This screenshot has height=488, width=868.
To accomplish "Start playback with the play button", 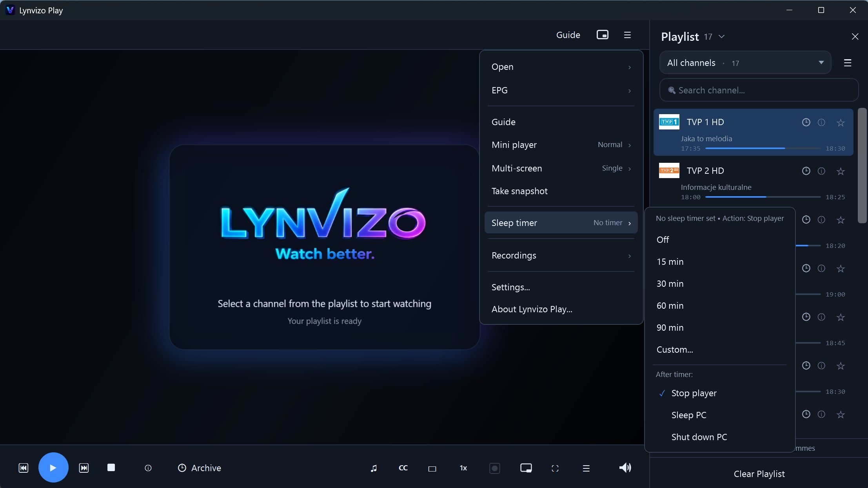I will point(53,468).
